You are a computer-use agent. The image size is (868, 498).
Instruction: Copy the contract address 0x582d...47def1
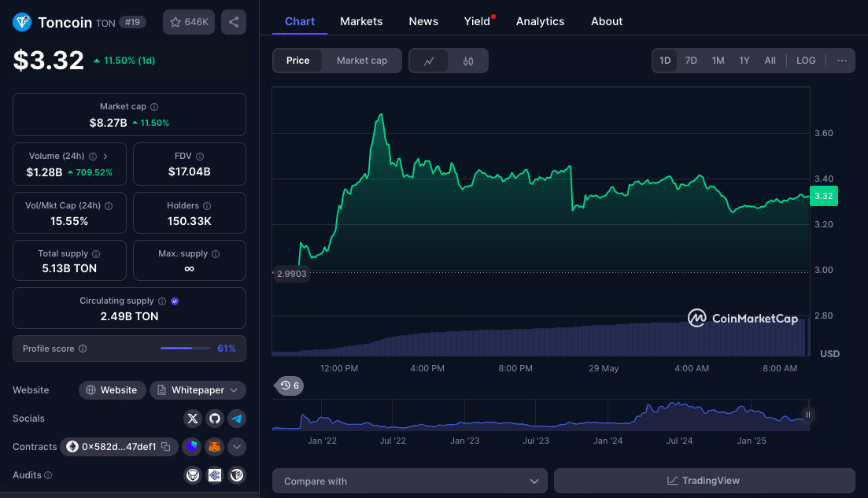[165, 447]
